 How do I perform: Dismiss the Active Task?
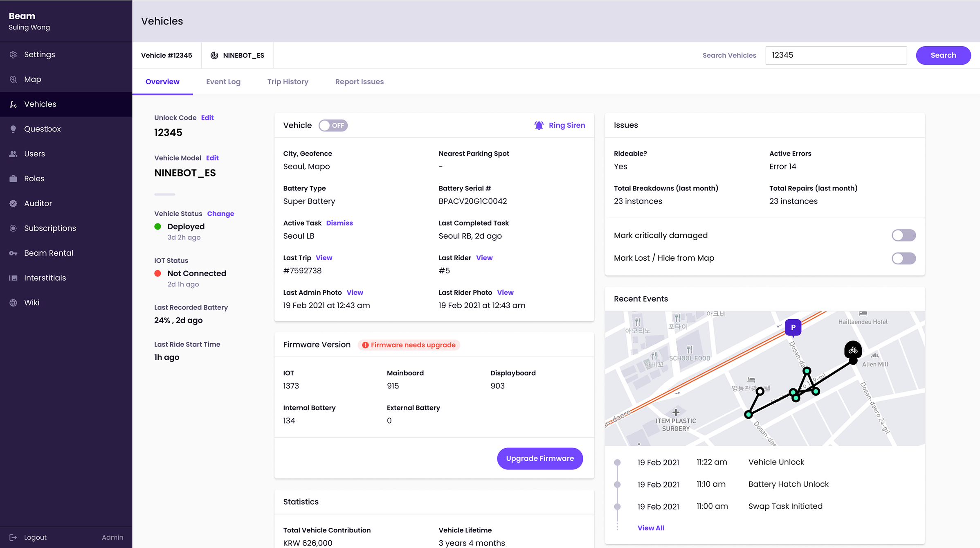pos(339,223)
